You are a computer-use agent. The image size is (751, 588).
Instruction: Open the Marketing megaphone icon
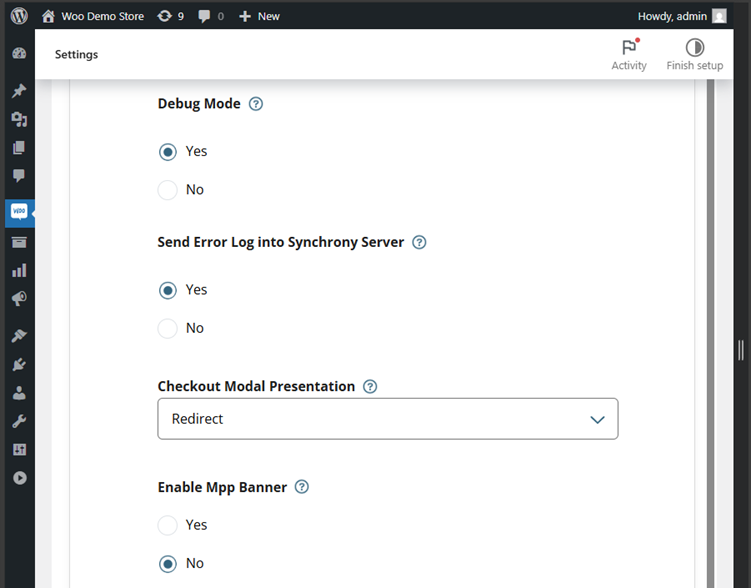pyautogui.click(x=19, y=298)
